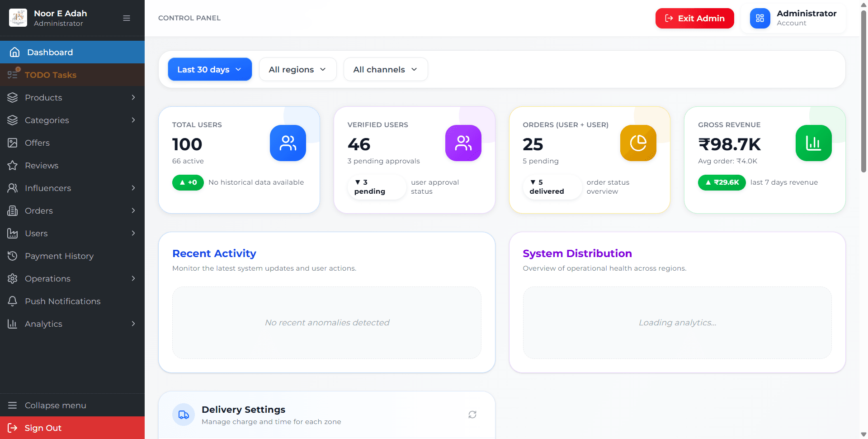The width and height of the screenshot is (868, 439).
Task: Click the purple Verified Users icon
Action: point(463,143)
